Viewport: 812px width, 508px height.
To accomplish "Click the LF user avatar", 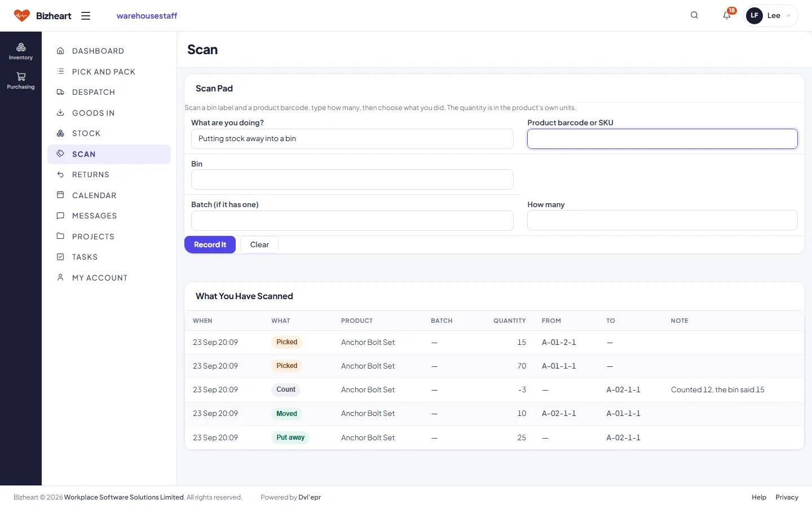I will click(754, 16).
